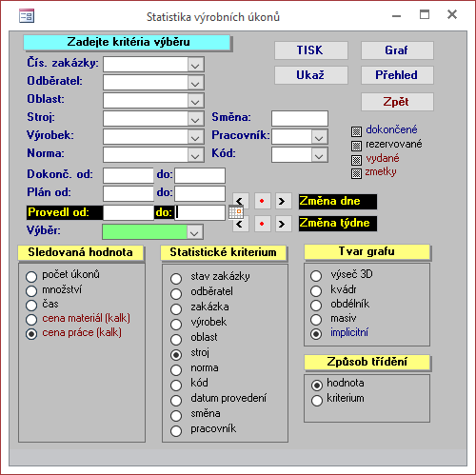Click the form icon in title bar
The width and height of the screenshot is (476, 475).
click(27, 16)
